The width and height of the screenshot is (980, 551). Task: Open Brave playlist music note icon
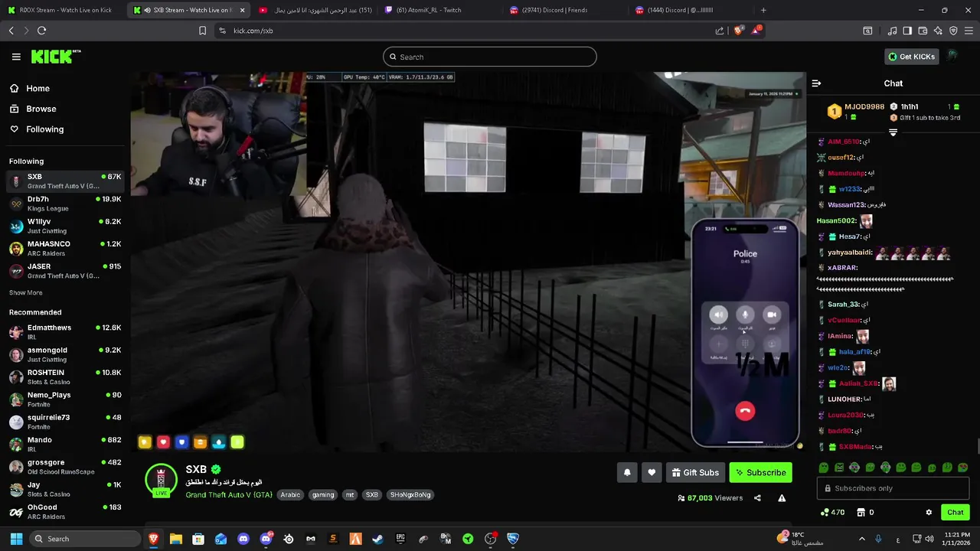click(892, 31)
